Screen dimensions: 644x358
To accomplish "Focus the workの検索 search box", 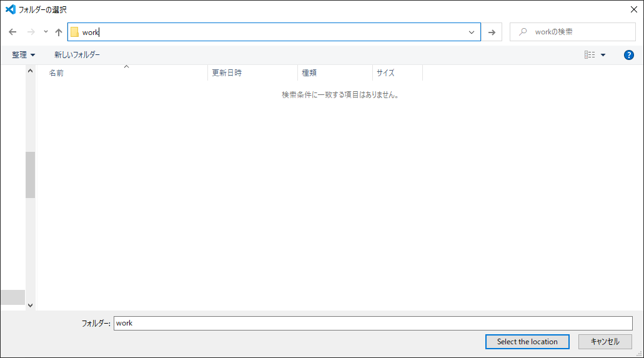I will click(573, 32).
